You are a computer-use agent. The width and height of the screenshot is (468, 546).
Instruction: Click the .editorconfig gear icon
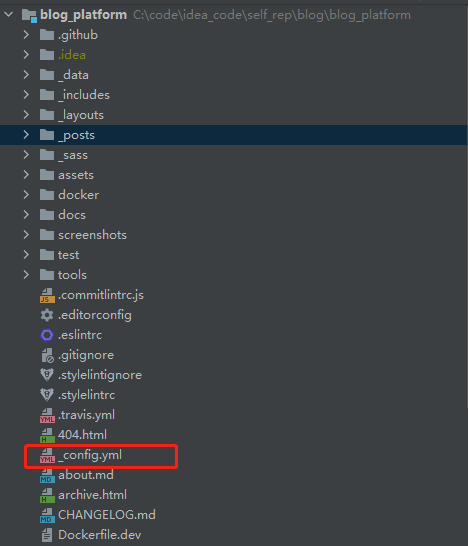point(47,315)
